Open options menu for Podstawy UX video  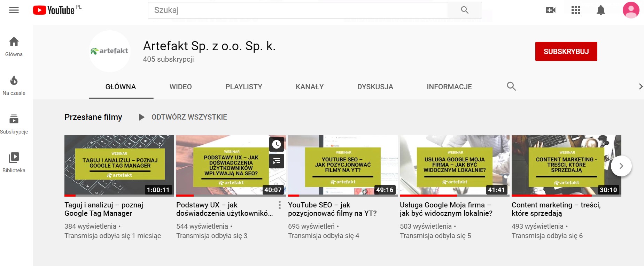(x=280, y=205)
